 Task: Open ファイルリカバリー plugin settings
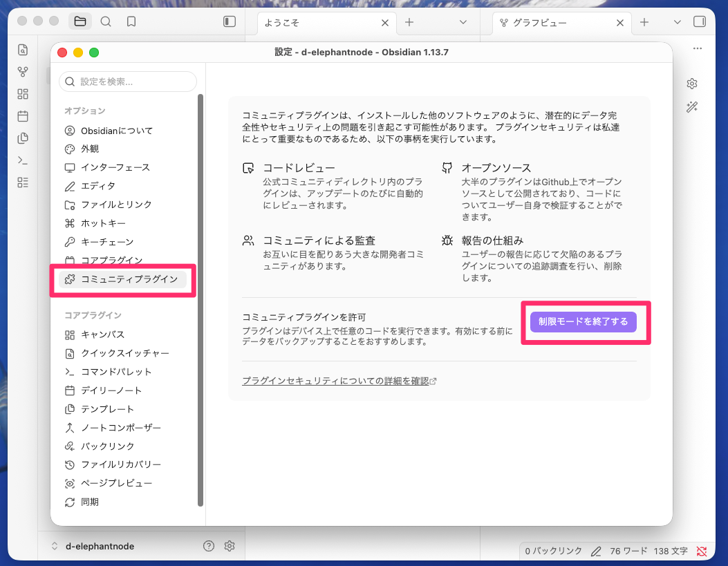(122, 464)
